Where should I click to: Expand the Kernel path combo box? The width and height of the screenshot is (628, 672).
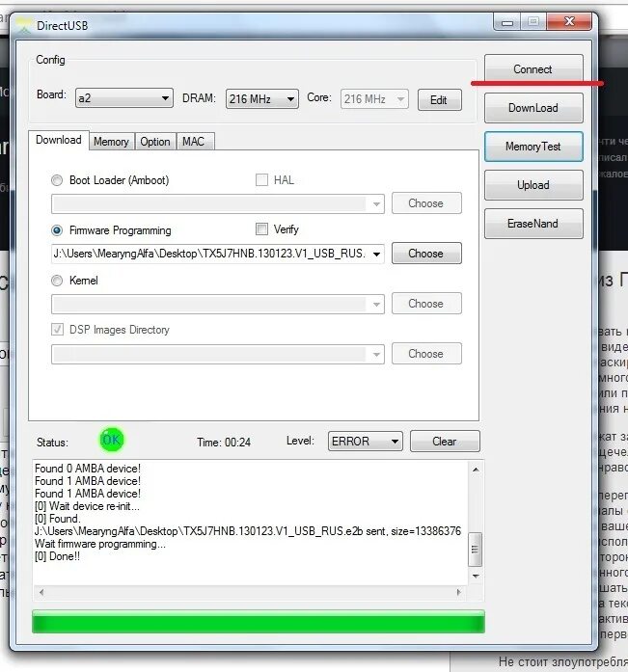click(x=376, y=305)
